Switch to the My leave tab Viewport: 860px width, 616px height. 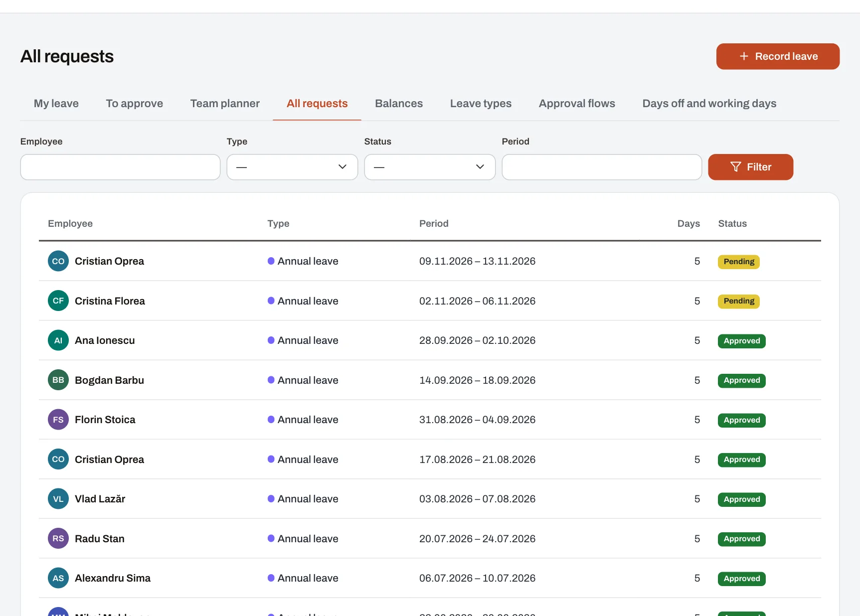pos(56,103)
